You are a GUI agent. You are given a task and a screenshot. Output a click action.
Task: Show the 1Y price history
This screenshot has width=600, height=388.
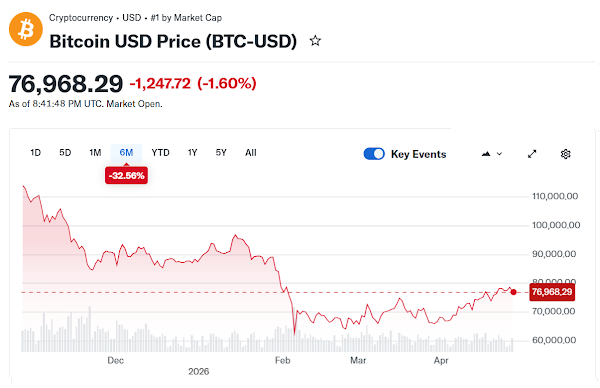[x=192, y=153]
